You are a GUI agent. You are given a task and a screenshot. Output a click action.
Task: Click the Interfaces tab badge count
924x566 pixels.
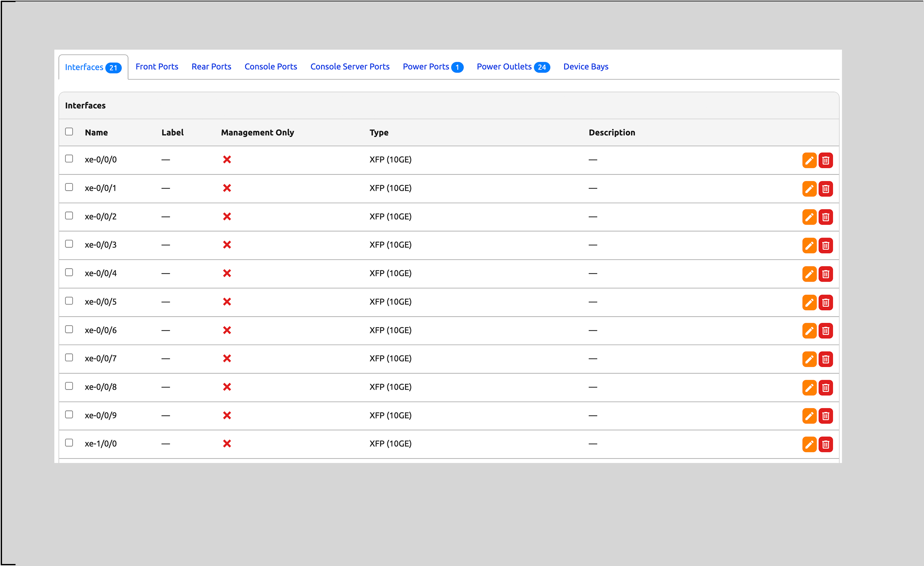pos(113,67)
